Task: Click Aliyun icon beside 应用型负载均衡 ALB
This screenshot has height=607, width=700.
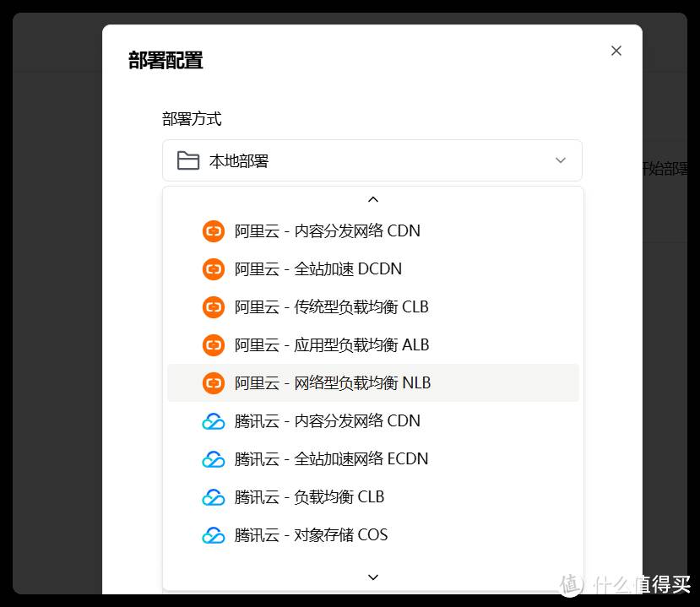Action: click(214, 345)
